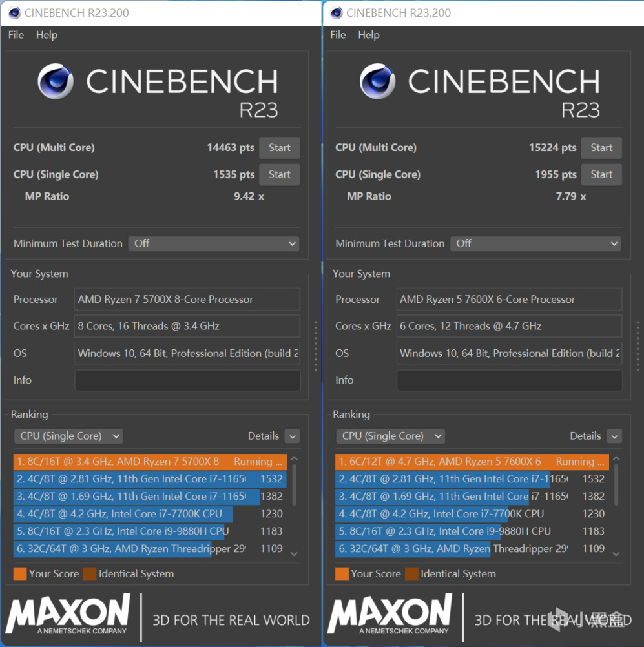Open File menu in left window
The width and height of the screenshot is (644, 647).
(x=16, y=35)
